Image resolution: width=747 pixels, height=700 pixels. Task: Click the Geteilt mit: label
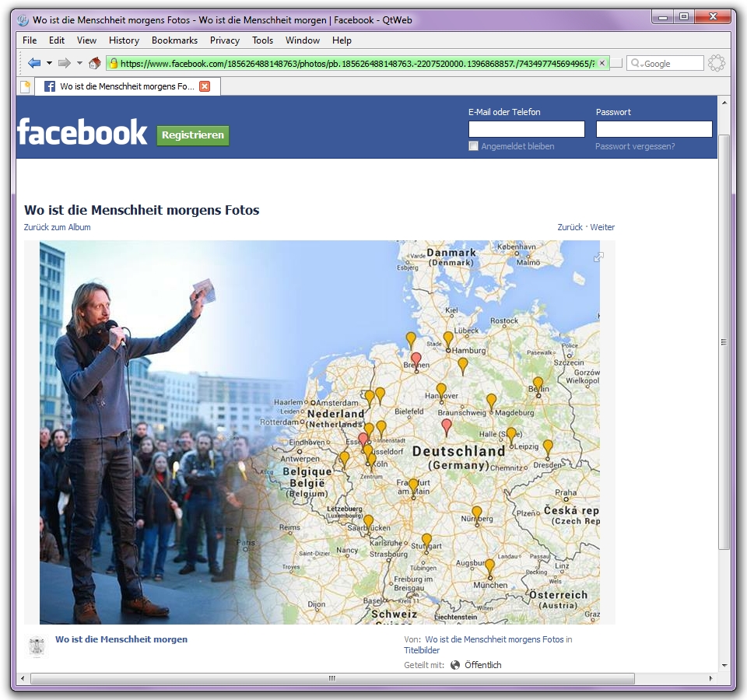pos(424,665)
